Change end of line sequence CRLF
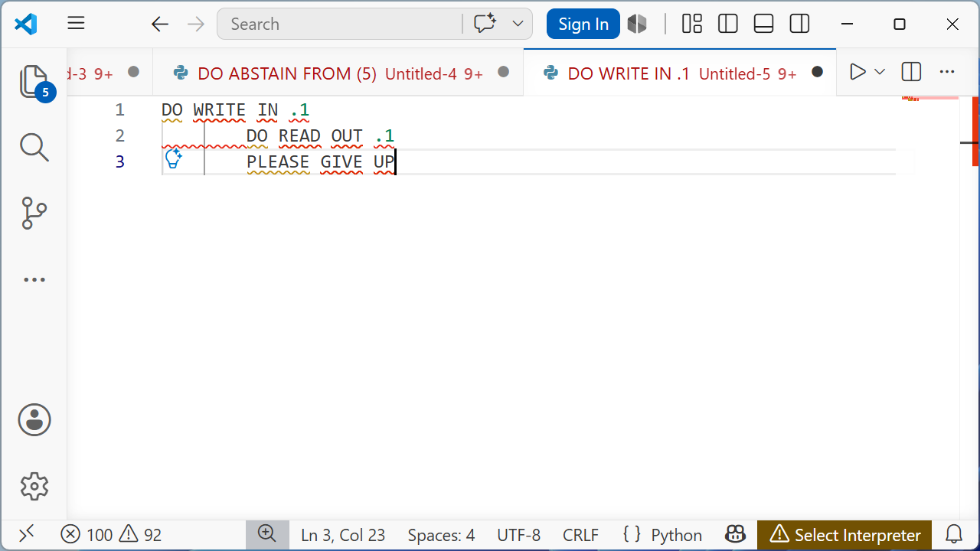980x551 pixels. click(x=580, y=535)
